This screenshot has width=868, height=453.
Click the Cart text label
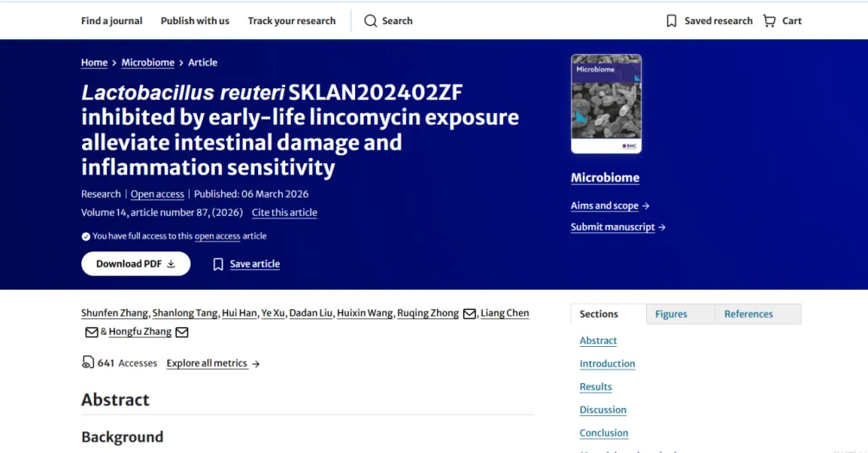(792, 21)
